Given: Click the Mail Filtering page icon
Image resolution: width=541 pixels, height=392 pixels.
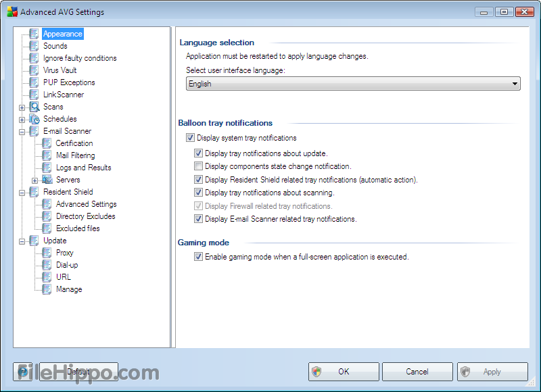Looking at the screenshot, I should tap(47, 155).
